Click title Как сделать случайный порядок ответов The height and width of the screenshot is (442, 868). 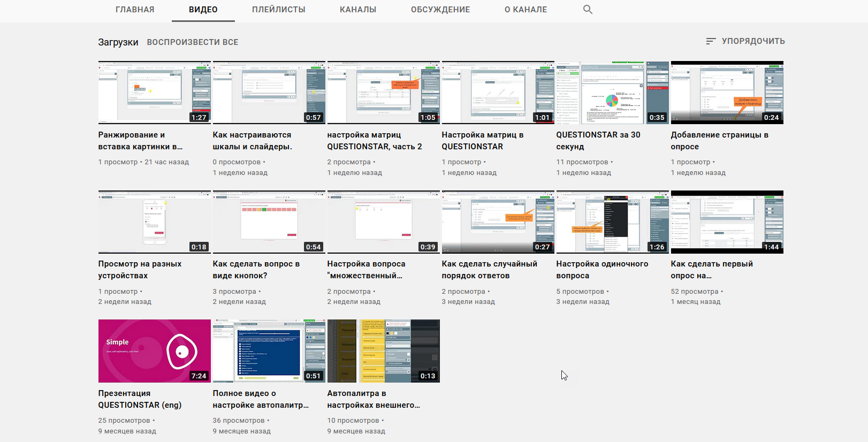point(490,270)
